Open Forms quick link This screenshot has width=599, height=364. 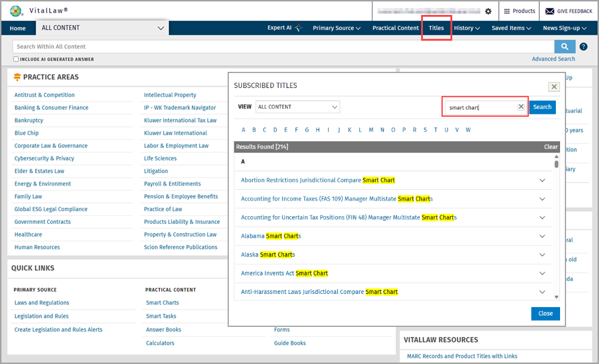coord(282,330)
